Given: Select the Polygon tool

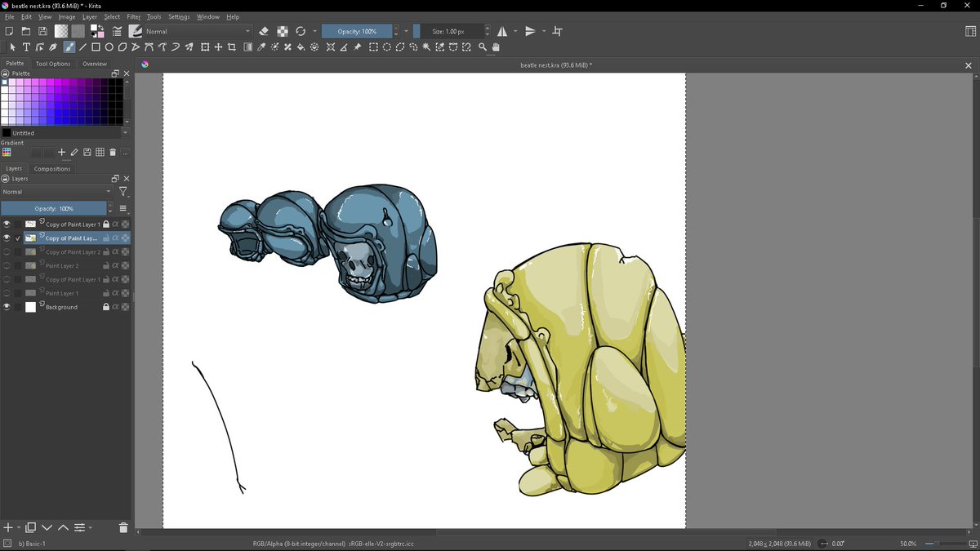Looking at the screenshot, I should [x=122, y=47].
